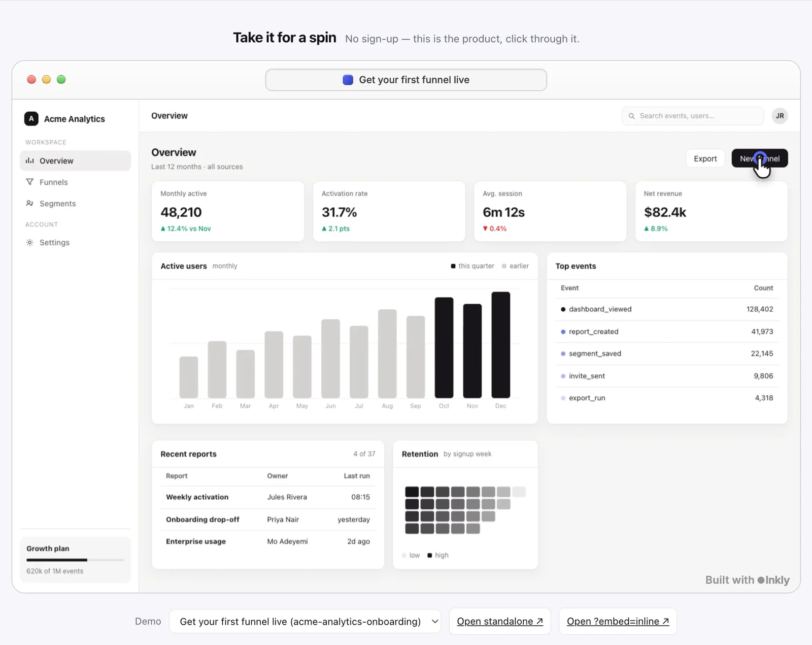Click the search magnifier icon
Viewport: 812px width, 645px height.
click(632, 116)
